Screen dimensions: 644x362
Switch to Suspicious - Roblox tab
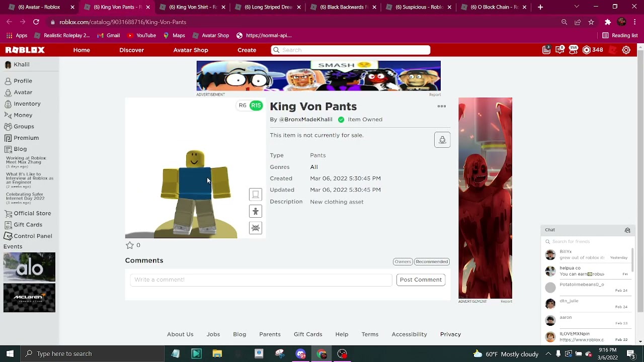(419, 7)
